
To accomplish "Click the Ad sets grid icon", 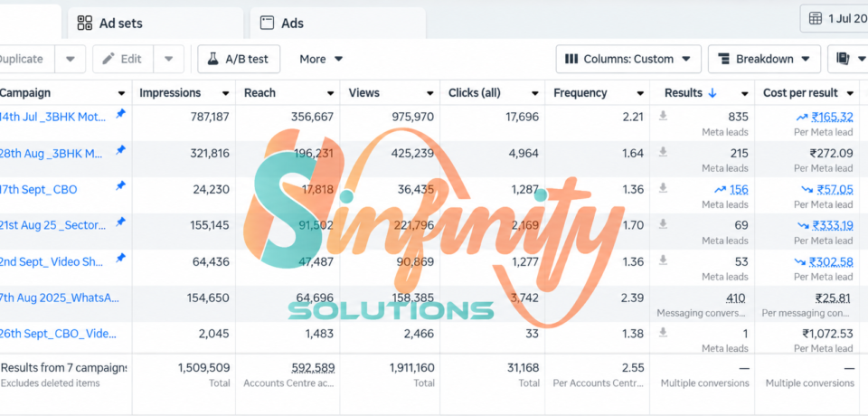I will tap(85, 23).
